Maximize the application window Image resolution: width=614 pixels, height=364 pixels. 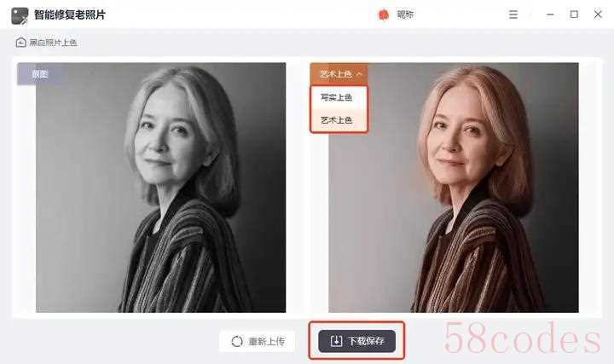point(574,14)
